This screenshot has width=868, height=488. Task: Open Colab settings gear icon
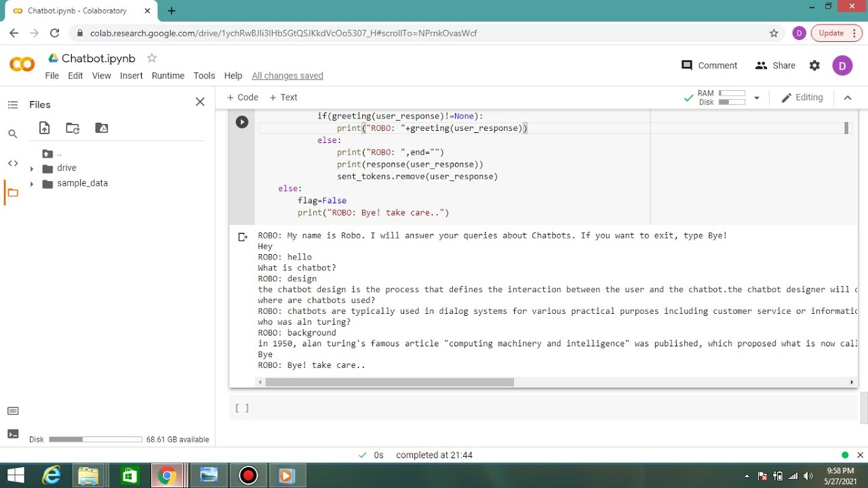pos(814,66)
